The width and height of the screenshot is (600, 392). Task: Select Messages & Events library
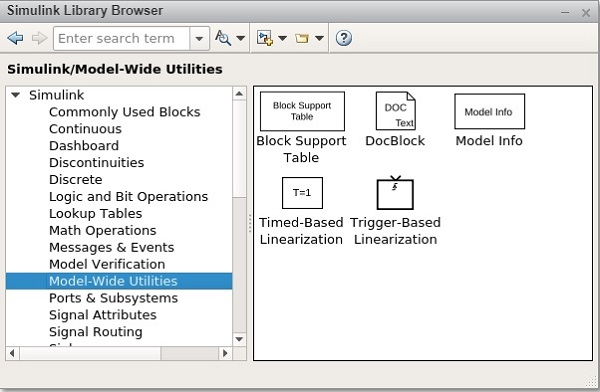point(111,247)
